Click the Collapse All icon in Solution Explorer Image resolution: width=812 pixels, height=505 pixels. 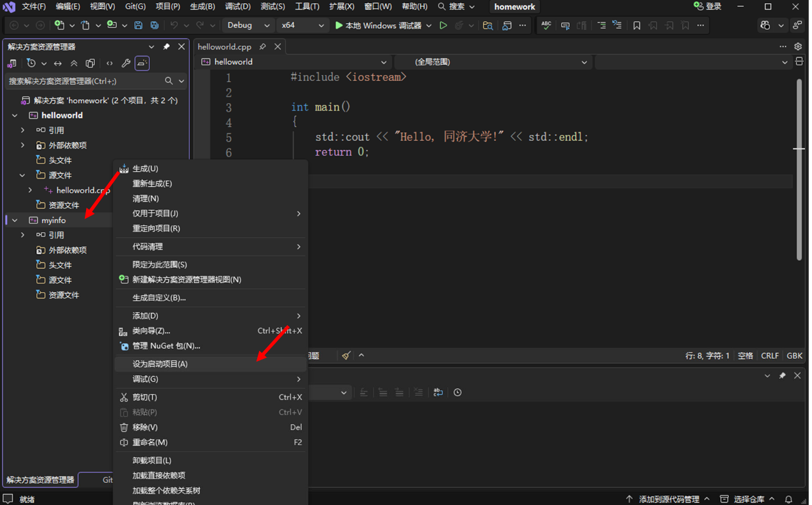tap(74, 63)
